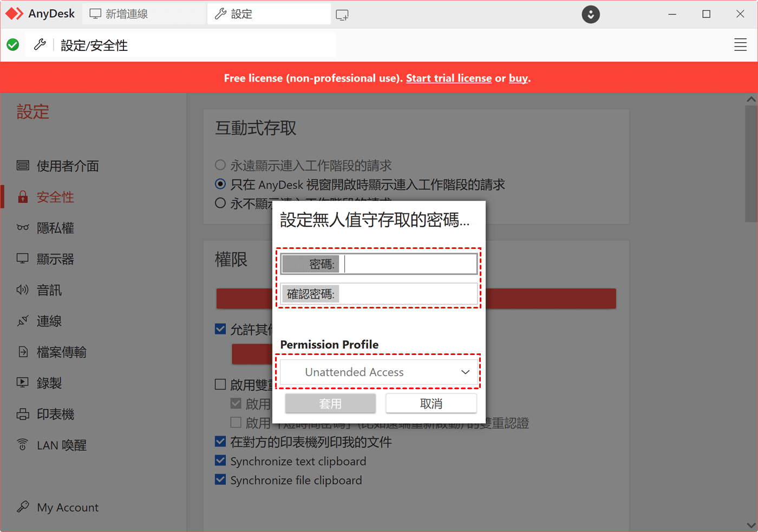Select 只在 AnyDesk 視窗開啟時顯示 radio option
758x532 pixels.
(x=220, y=184)
